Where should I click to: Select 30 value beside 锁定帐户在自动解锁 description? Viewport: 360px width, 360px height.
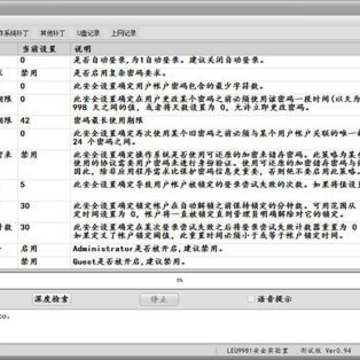[x=25, y=206]
